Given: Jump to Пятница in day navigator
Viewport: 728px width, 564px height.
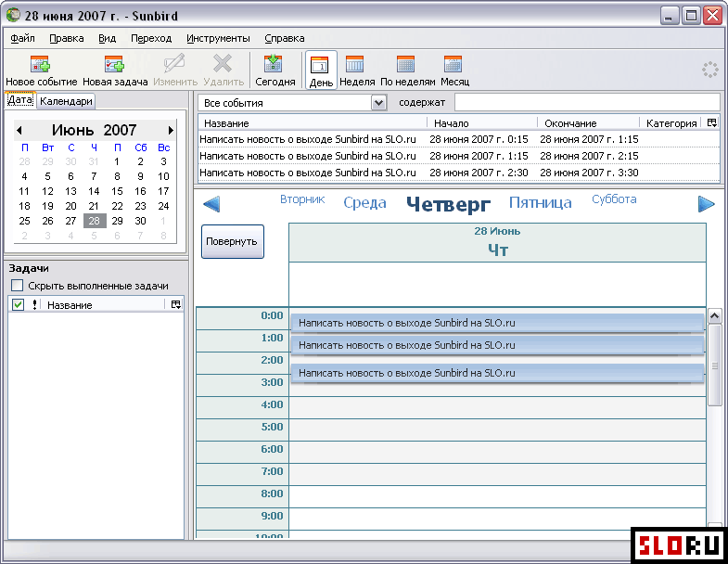Looking at the screenshot, I should tap(540, 202).
